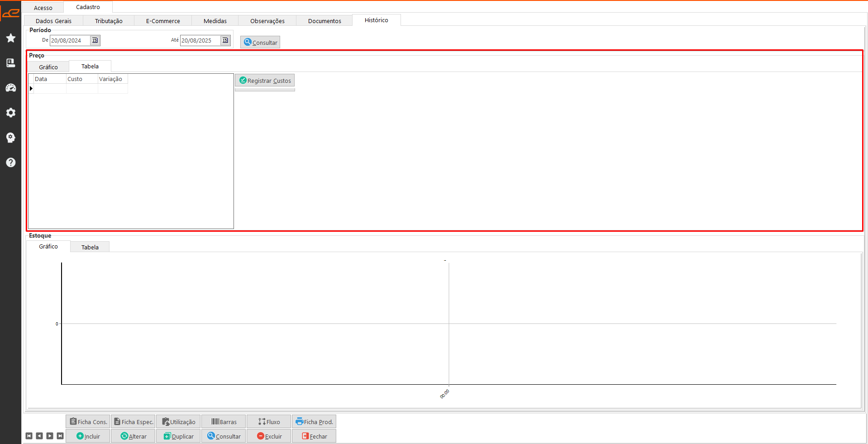Image resolution: width=868 pixels, height=444 pixels.
Task: Click the help question mark icon
Action: (x=11, y=162)
